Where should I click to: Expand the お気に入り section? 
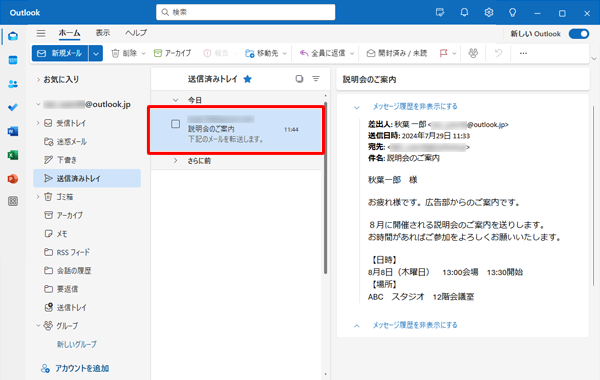tap(38, 80)
